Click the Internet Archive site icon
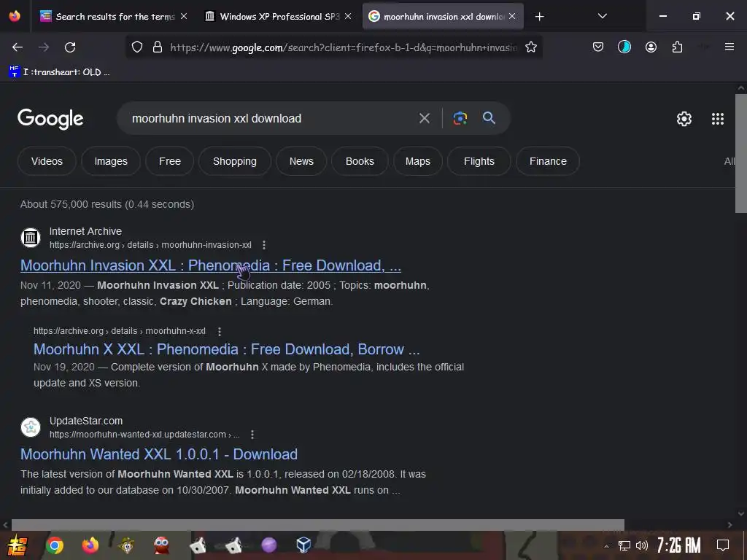This screenshot has width=747, height=560. click(x=31, y=238)
